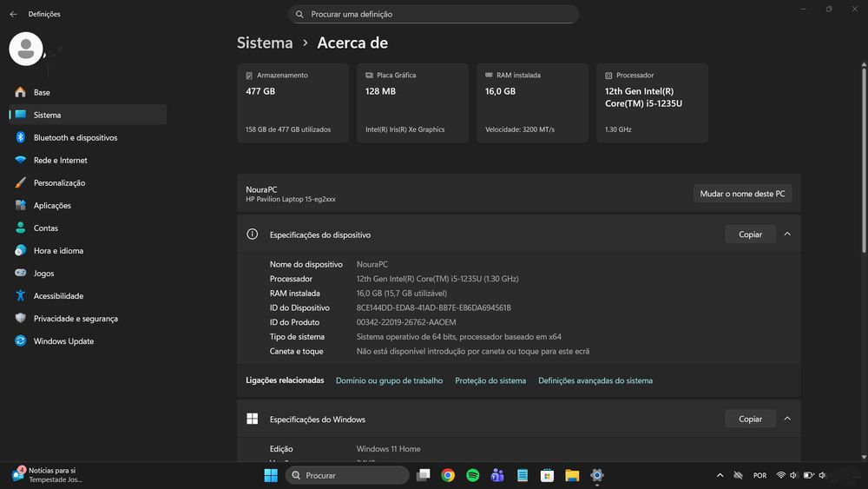Click the Acessibilidade figure icon
Viewport: 868px width, 489px height.
tap(21, 295)
